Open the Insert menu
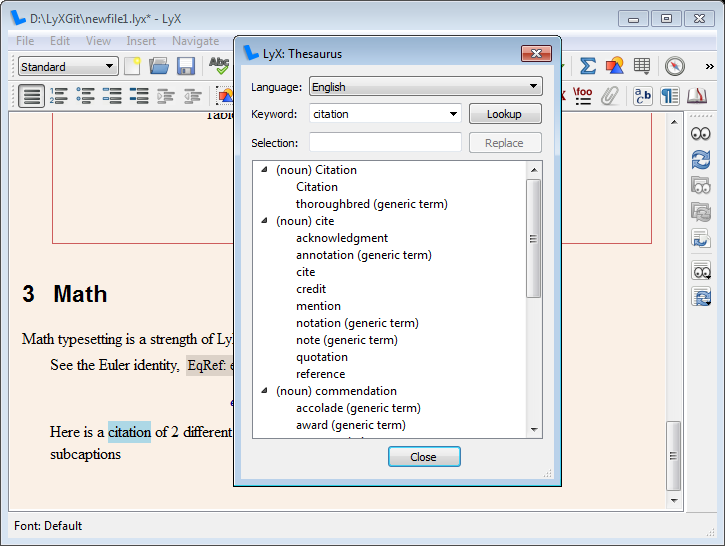Screen dimensions: 725x546 click(141, 41)
